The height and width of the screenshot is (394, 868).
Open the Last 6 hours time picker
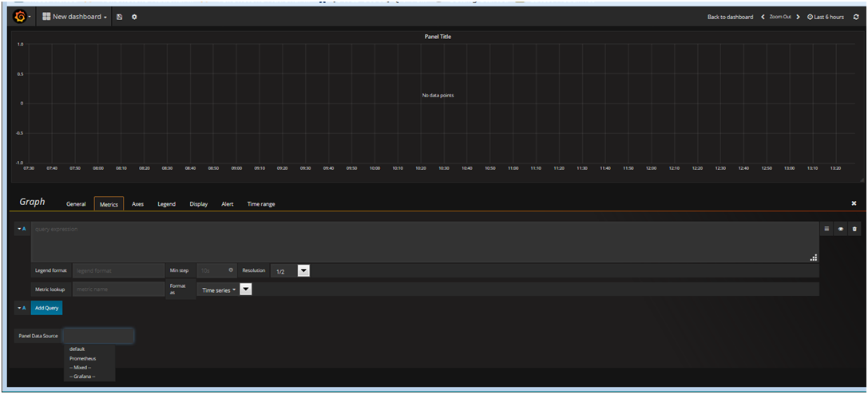coord(826,17)
